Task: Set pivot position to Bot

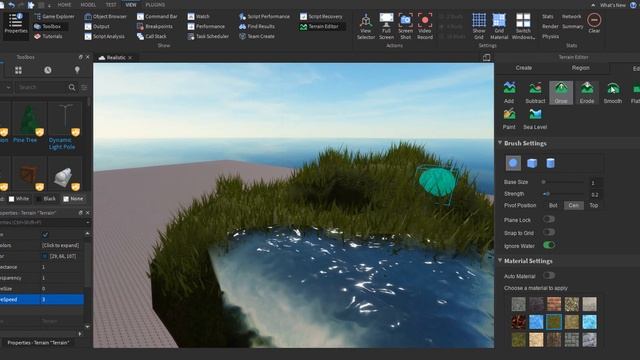Action: [553, 205]
